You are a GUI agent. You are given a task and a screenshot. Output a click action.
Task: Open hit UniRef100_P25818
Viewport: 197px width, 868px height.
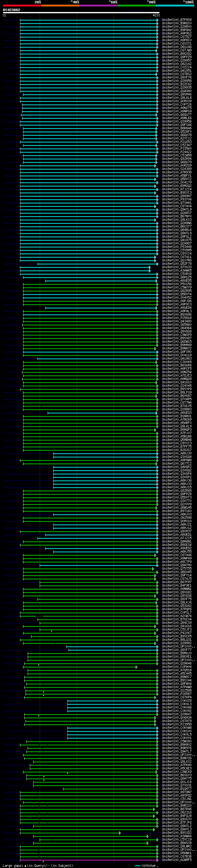[x=177, y=318]
